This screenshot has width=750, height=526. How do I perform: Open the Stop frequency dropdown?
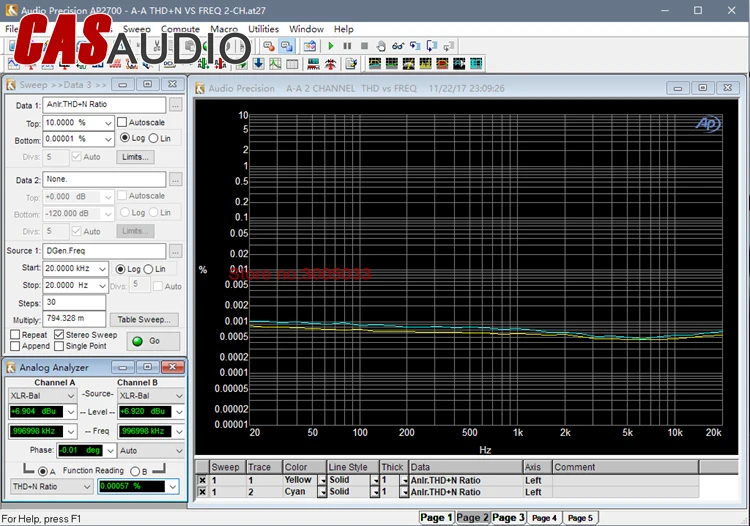tap(102, 286)
